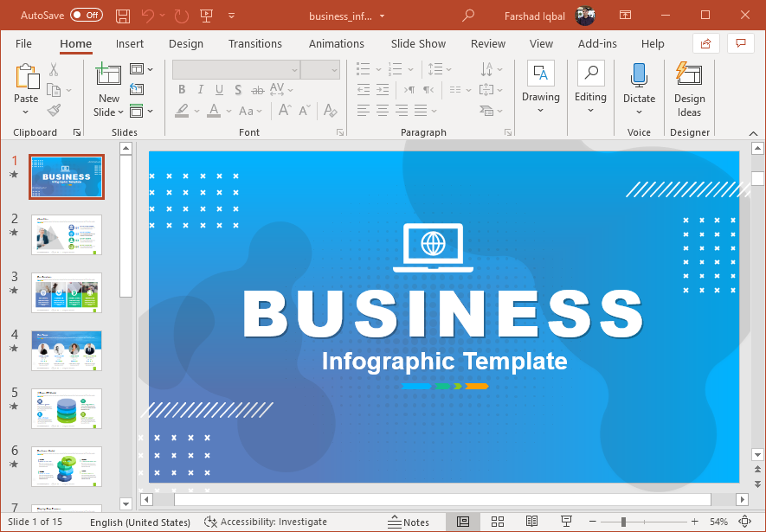766x532 pixels.
Task: Click the Share icon at top right
Action: click(706, 43)
